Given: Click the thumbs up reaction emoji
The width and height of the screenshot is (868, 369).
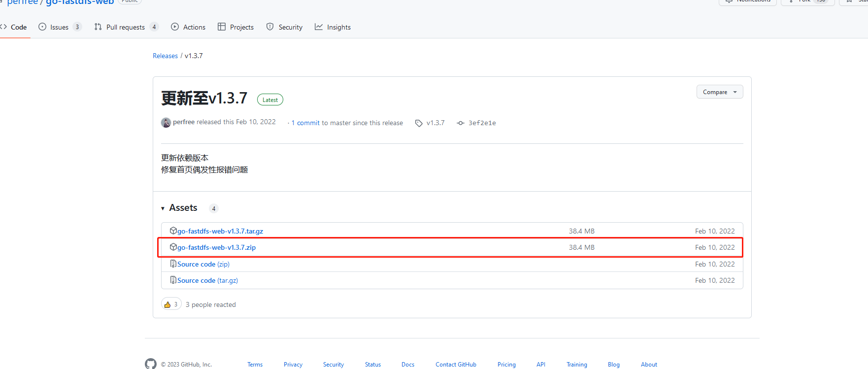Looking at the screenshot, I should (167, 304).
